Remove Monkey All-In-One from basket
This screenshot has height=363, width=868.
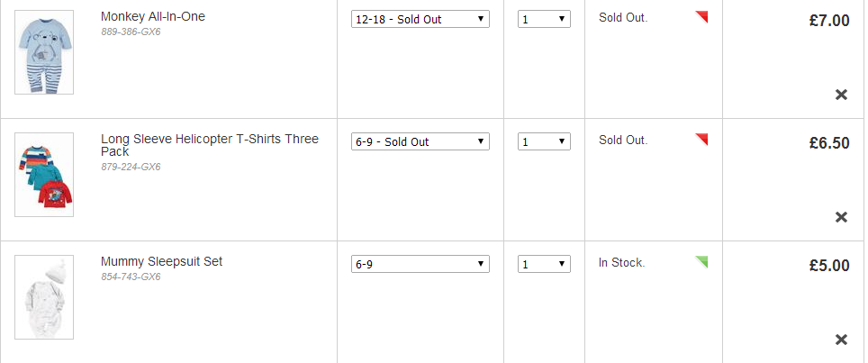[x=841, y=95]
